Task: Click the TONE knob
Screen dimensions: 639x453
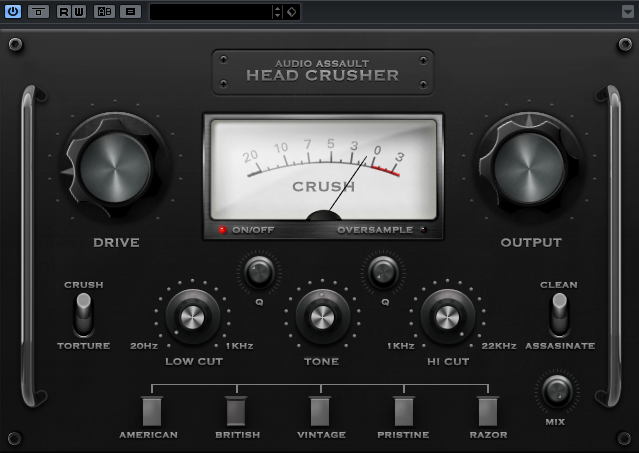Action: [x=322, y=317]
